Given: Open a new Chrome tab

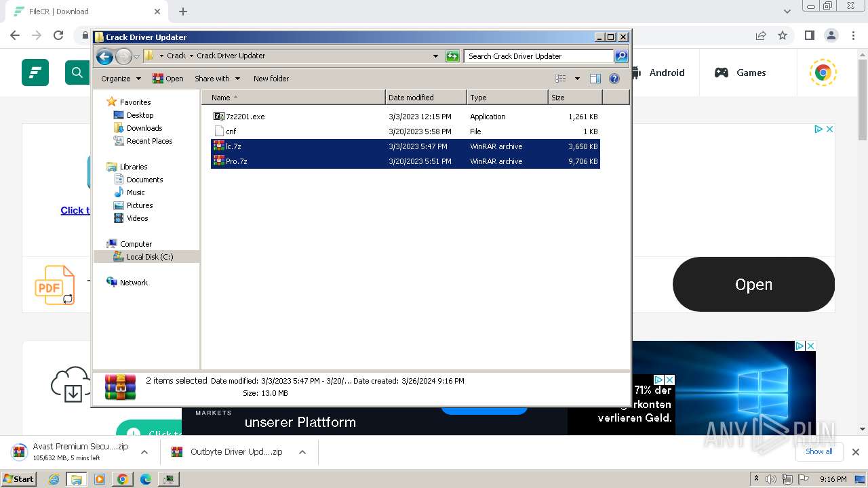Looking at the screenshot, I should pyautogui.click(x=183, y=12).
